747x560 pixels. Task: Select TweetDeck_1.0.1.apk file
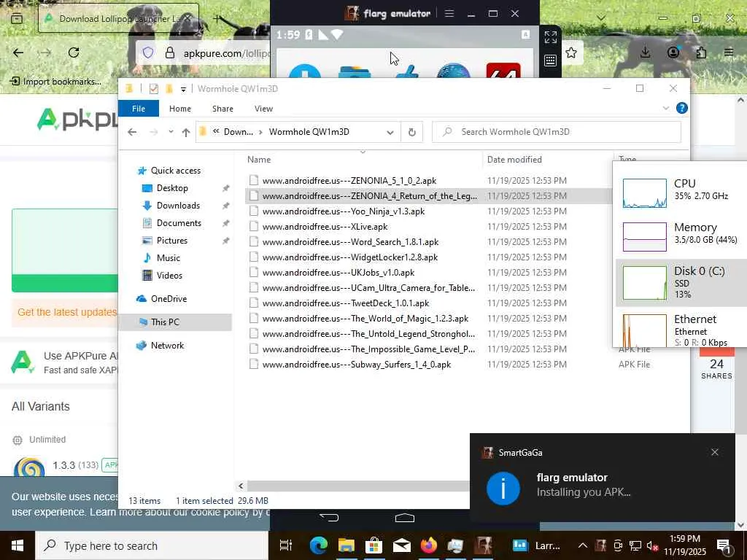click(345, 303)
